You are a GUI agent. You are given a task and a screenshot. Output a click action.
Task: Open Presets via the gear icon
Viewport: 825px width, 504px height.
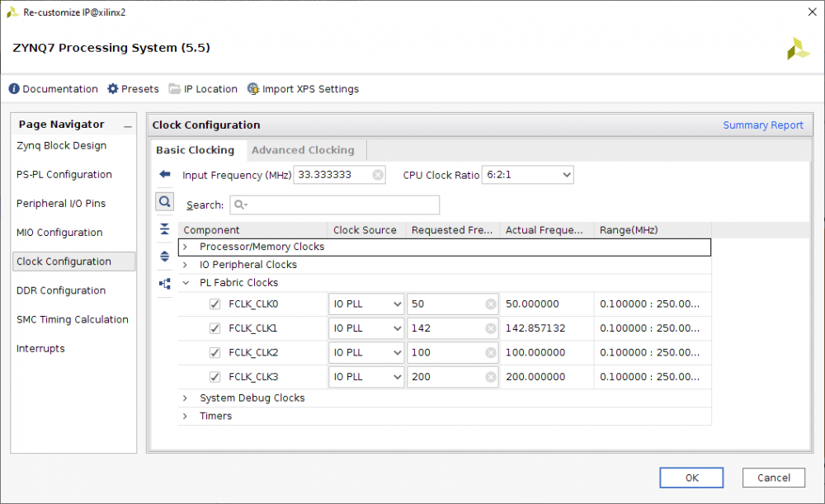(x=113, y=89)
